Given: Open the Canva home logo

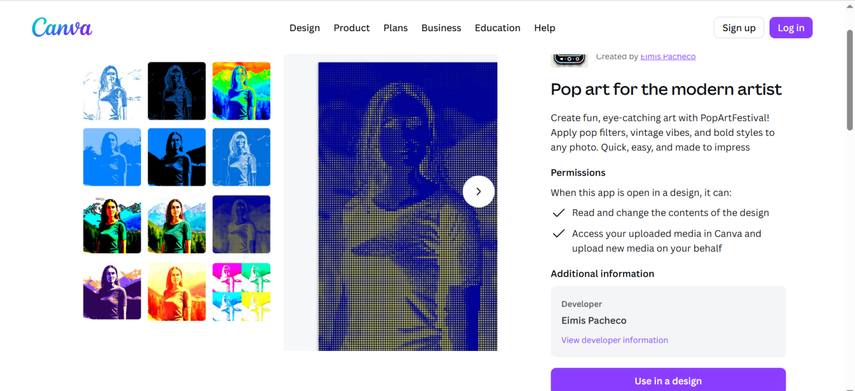Looking at the screenshot, I should pos(62,27).
